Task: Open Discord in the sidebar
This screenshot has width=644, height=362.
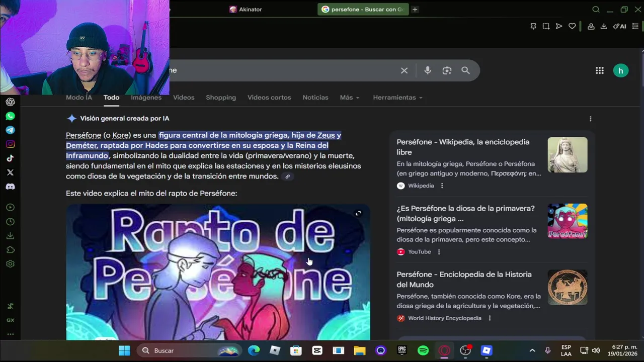Action: [10, 187]
